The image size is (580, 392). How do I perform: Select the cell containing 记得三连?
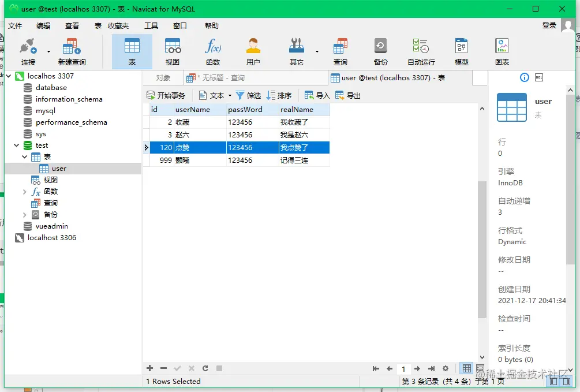(304, 160)
